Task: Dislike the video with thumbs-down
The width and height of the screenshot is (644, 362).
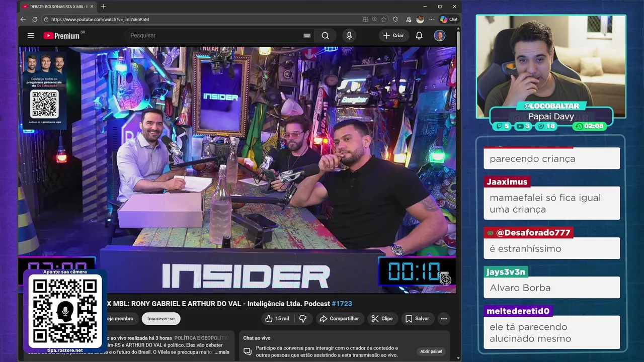Action: (303, 319)
